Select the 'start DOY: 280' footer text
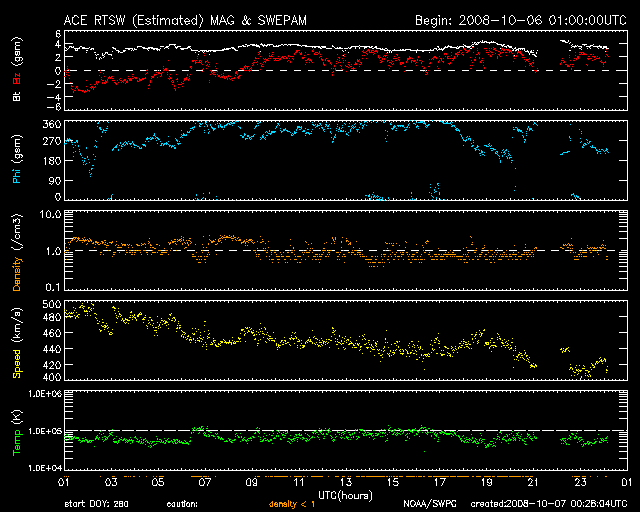This screenshot has width=640, height=512. pos(96,504)
